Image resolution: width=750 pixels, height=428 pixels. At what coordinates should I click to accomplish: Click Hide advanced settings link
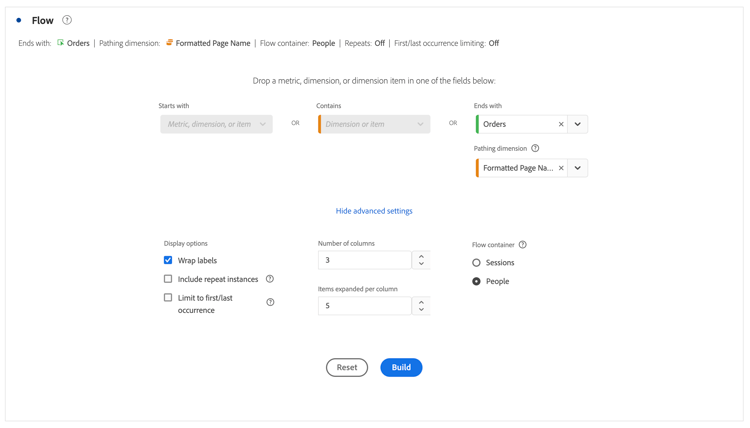point(374,211)
